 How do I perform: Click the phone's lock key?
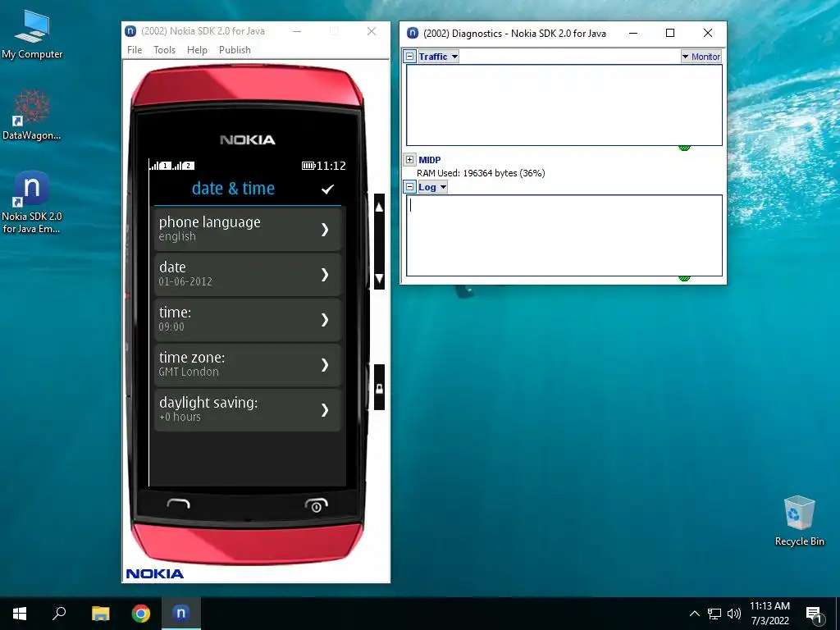point(379,388)
